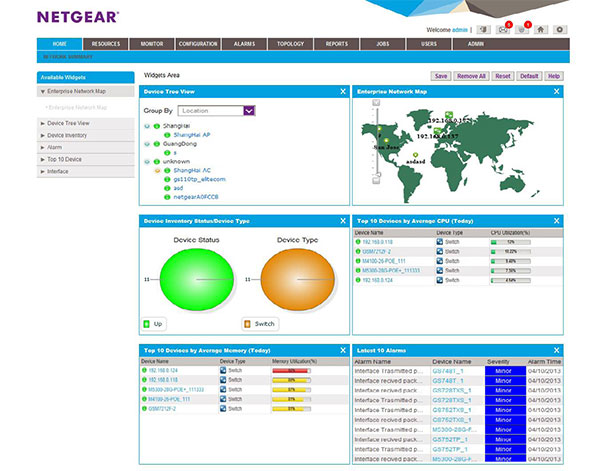Switch to the HOME tab
The height and width of the screenshot is (471, 600).
click(x=59, y=44)
